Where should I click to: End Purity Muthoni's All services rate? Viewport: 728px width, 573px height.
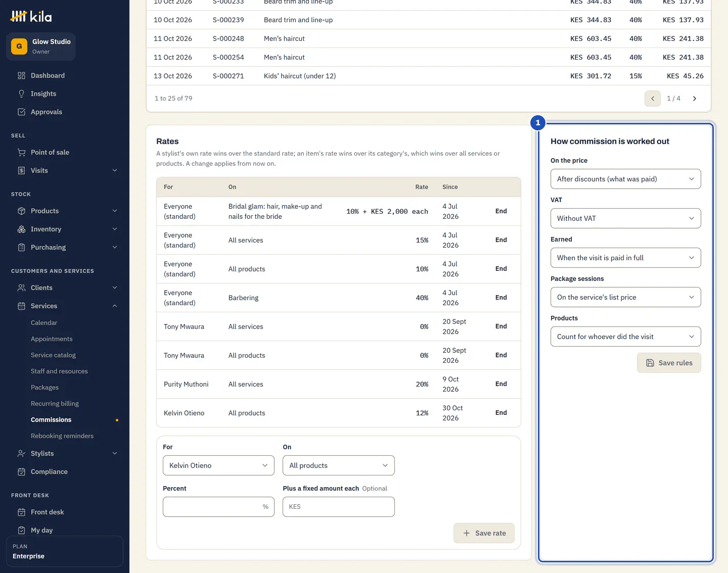(501, 384)
